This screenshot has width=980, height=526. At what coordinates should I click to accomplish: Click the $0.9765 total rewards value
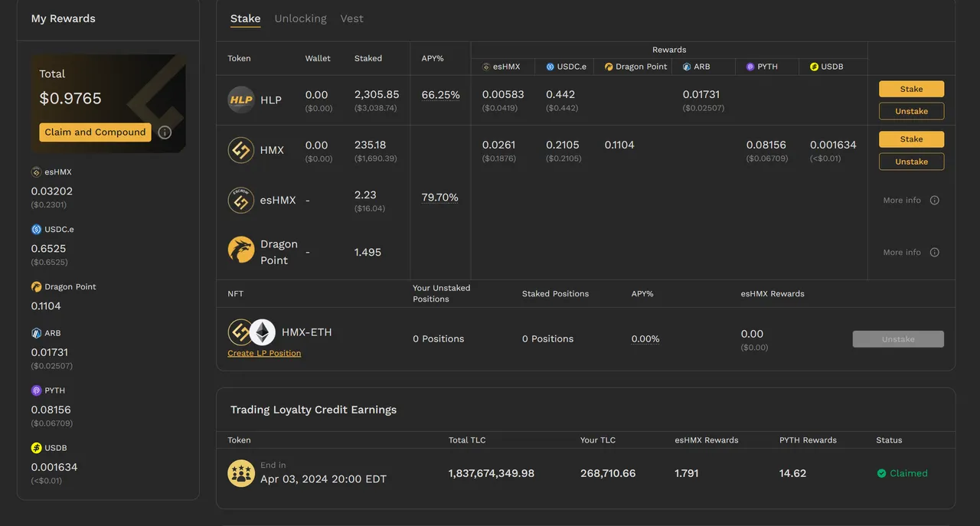[x=70, y=99]
